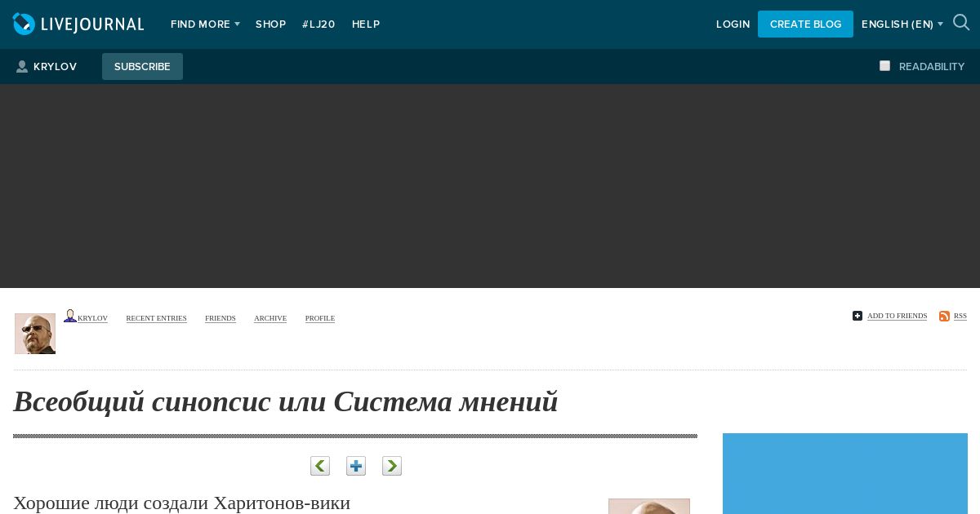Click the dark gray banner area
Screen dimensions: 980x514
click(x=490, y=186)
